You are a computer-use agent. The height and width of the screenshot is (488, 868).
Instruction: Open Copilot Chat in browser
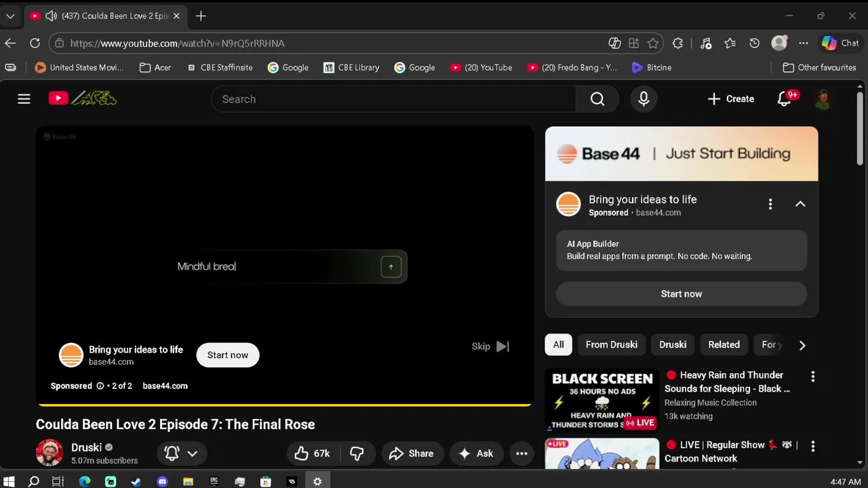coord(840,43)
